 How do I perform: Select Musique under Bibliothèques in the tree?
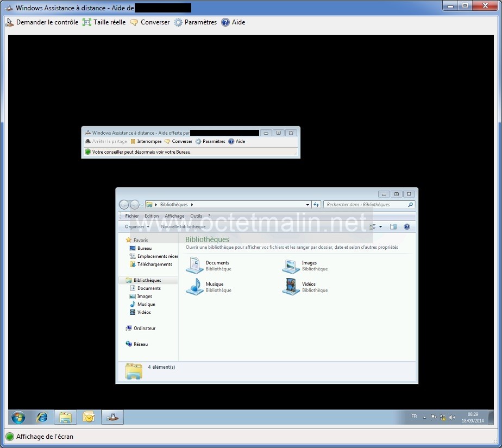(x=142, y=304)
